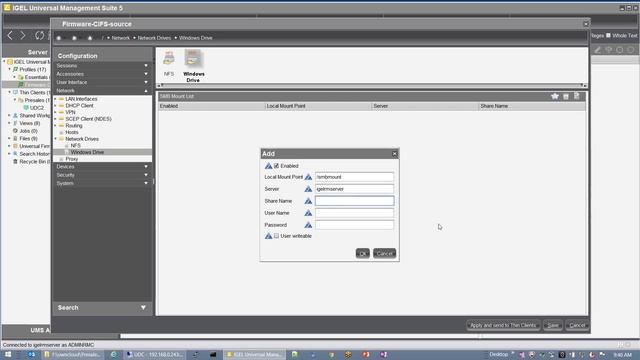
Task: Click the Network breadcrumb link
Action: [x=120, y=38]
